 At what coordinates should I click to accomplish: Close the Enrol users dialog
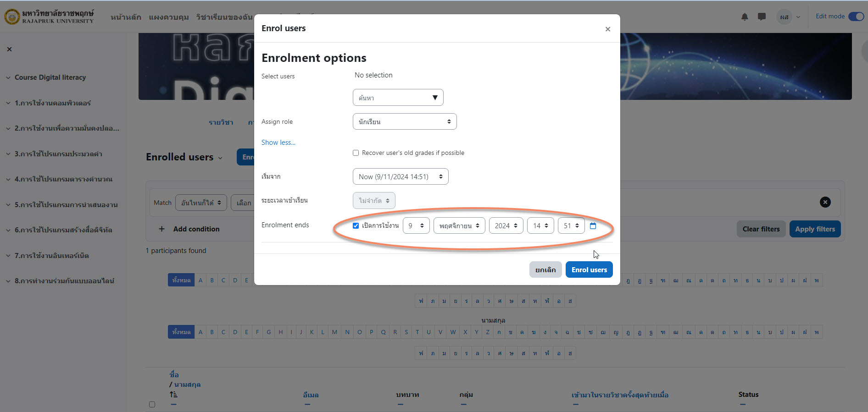(x=607, y=29)
